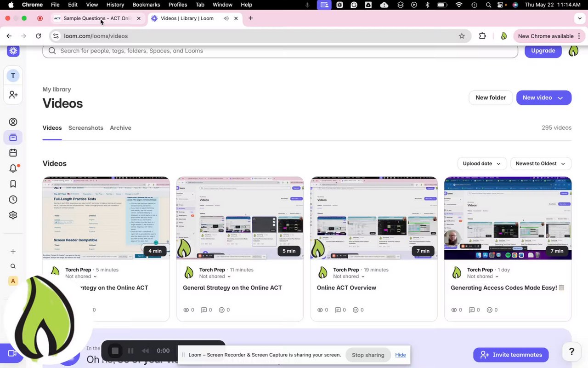Viewport: 588px width, 368px height.
Task: Click the New Chrome available button
Action: pyautogui.click(x=546, y=36)
